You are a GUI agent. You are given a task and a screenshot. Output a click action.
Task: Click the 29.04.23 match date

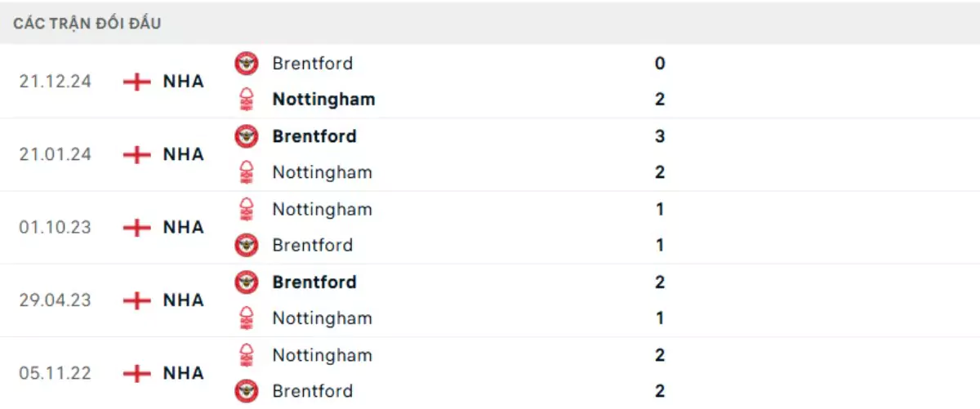(56, 300)
